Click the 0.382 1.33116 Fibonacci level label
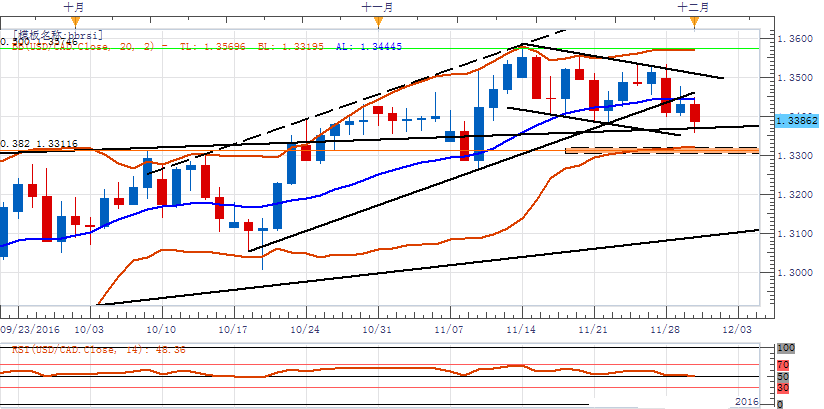824x409 pixels. point(39,144)
